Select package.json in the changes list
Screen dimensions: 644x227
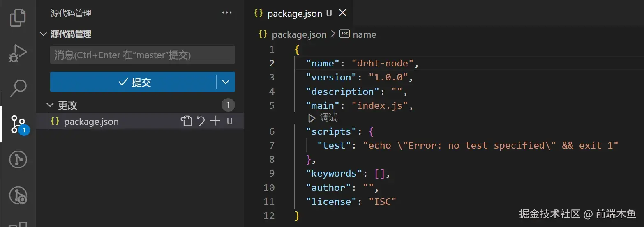coord(140,122)
